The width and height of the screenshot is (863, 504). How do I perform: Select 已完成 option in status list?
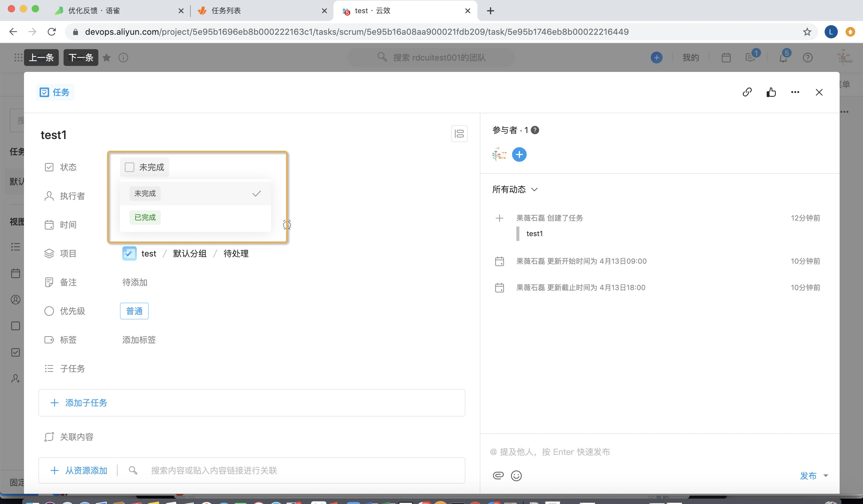[195, 218]
